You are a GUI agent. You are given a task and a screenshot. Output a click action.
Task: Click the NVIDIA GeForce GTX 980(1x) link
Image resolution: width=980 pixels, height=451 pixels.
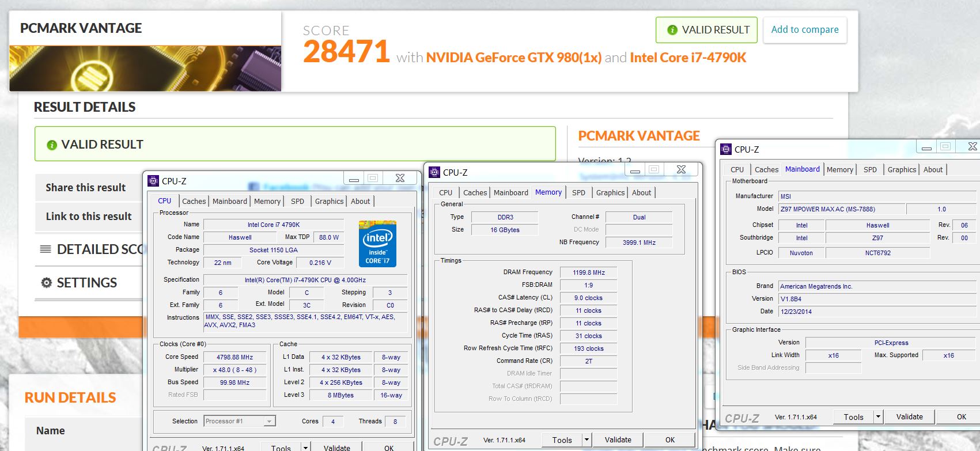[x=513, y=58]
